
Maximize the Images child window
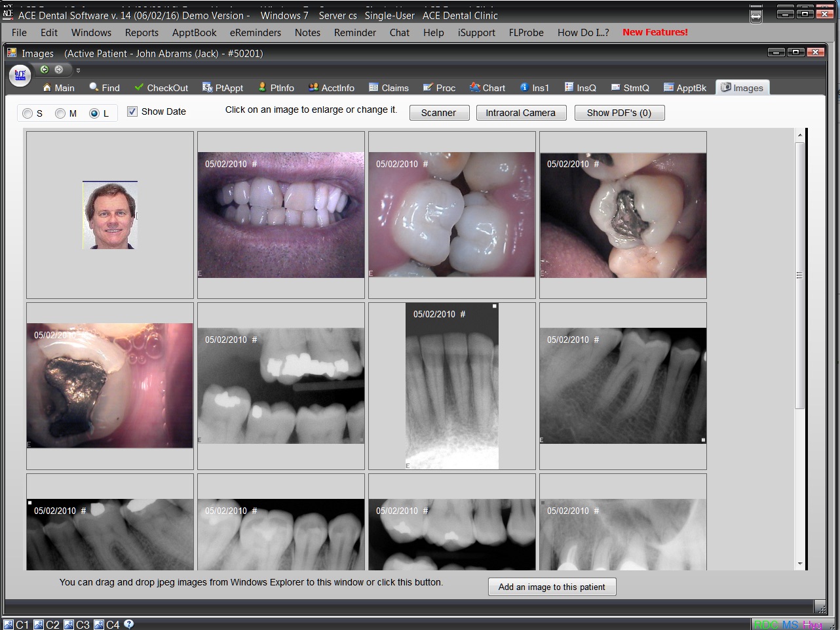tap(796, 52)
